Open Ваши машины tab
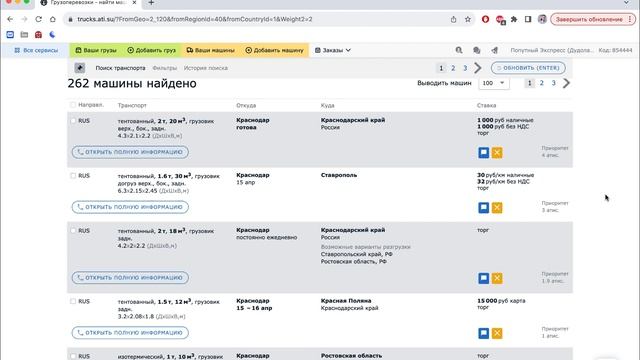The image size is (640, 360). click(x=211, y=50)
